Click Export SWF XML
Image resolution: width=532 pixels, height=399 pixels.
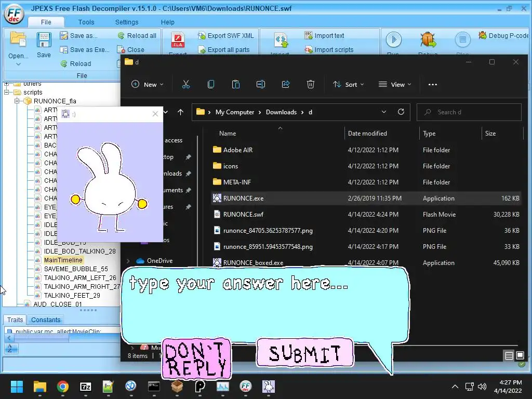click(x=226, y=36)
